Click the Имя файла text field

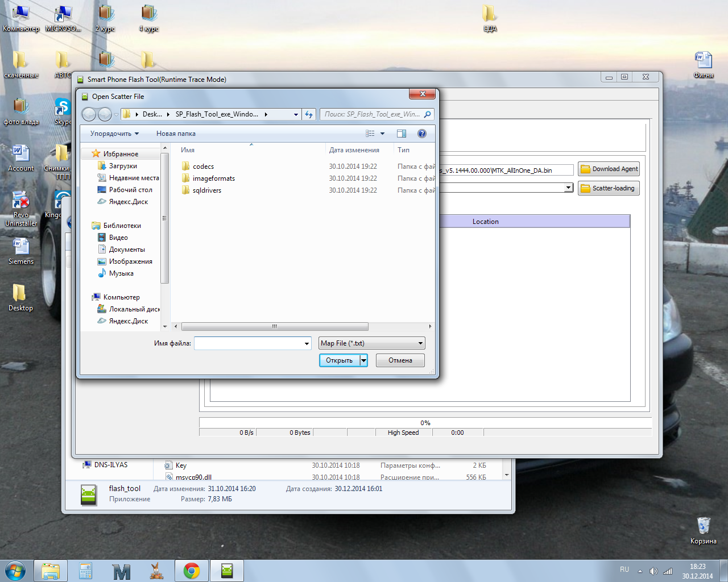pyautogui.click(x=248, y=343)
